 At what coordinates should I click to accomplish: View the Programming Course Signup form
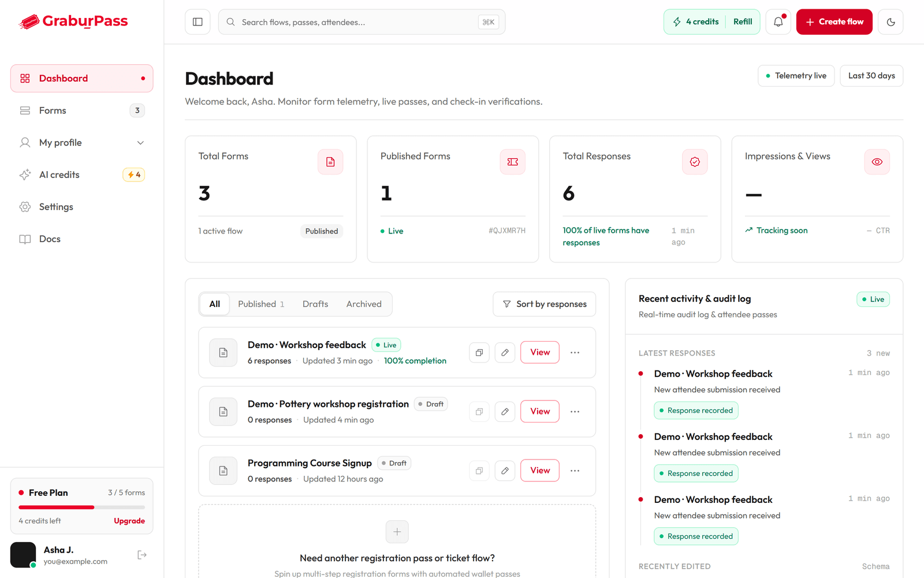tap(540, 470)
